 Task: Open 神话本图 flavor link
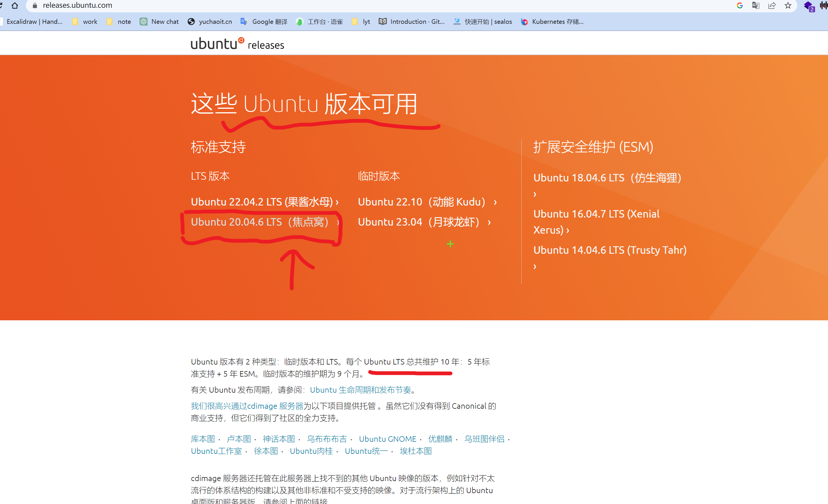tap(278, 439)
